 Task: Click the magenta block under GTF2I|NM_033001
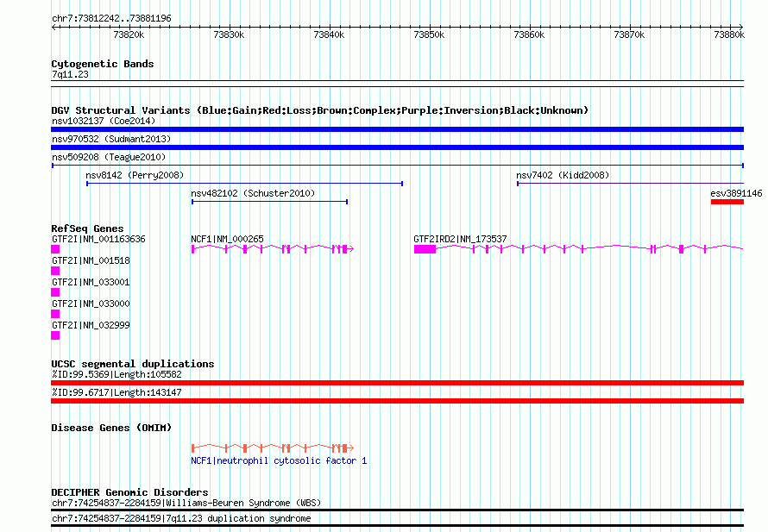[55, 292]
